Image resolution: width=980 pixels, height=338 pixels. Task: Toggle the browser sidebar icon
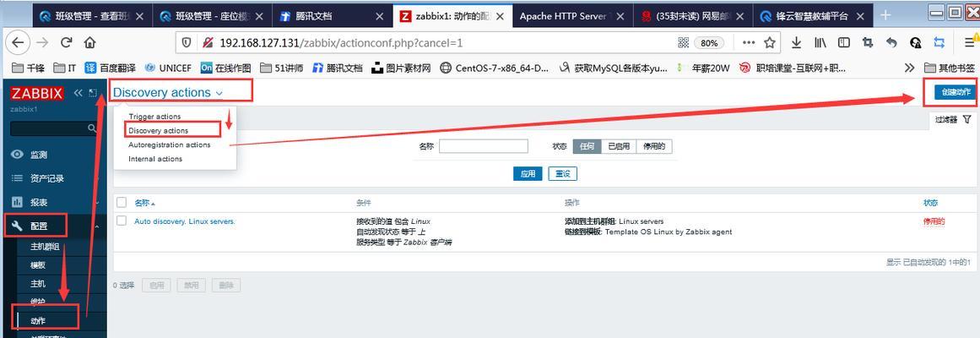pos(844,42)
